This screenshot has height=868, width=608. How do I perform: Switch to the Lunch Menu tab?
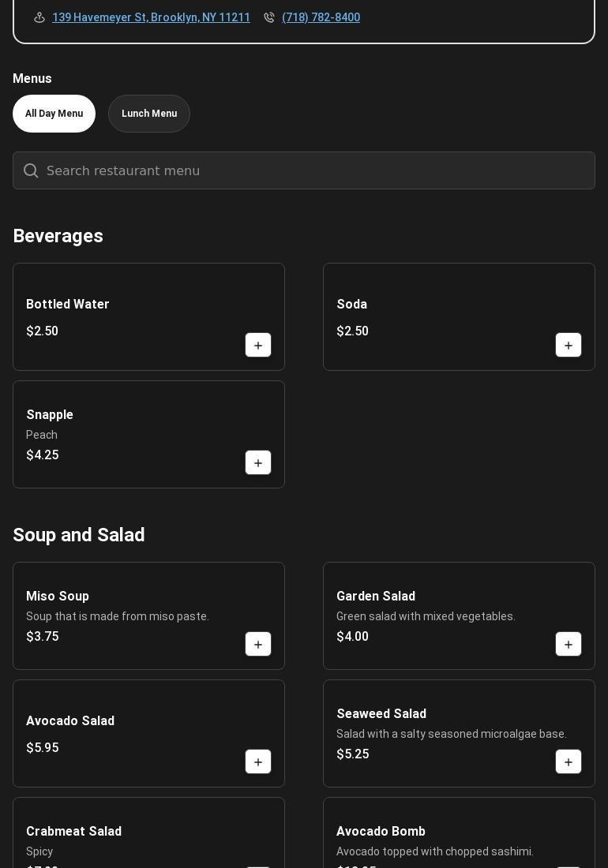click(149, 114)
